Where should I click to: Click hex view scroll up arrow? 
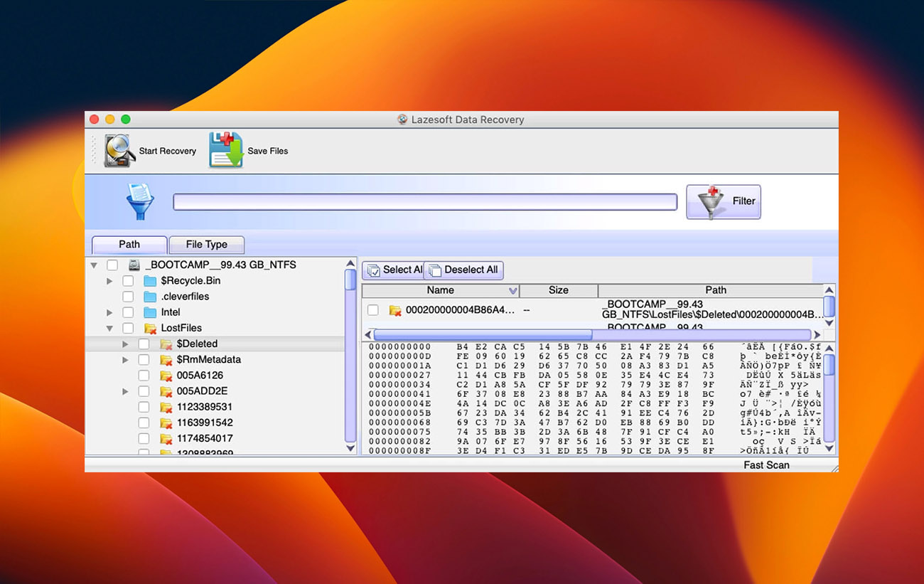(x=829, y=349)
